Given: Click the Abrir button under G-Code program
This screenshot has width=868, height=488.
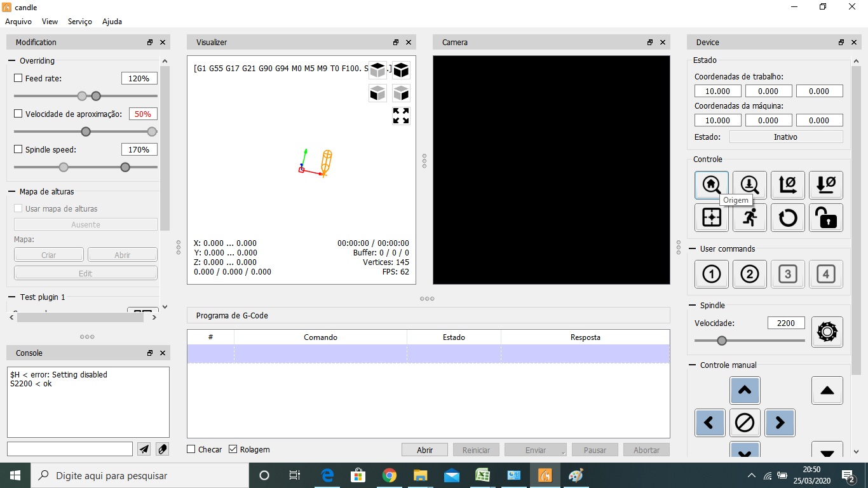Looking at the screenshot, I should click(424, 450).
